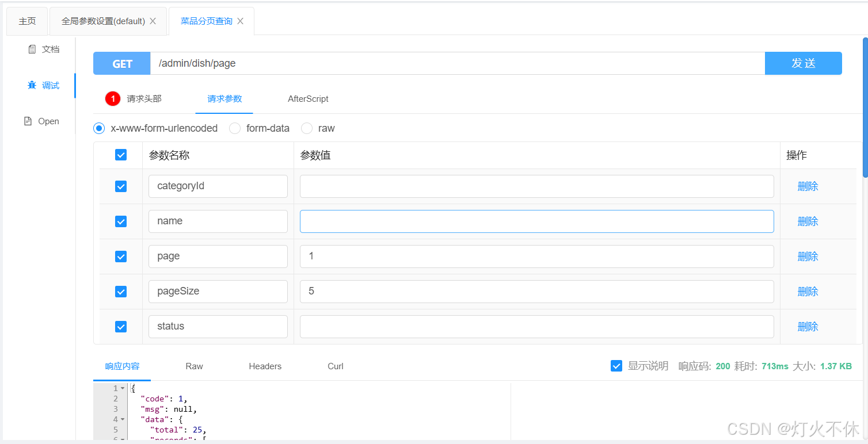The width and height of the screenshot is (868, 444).
Task: Open the AfterScript tab
Action: tap(308, 99)
